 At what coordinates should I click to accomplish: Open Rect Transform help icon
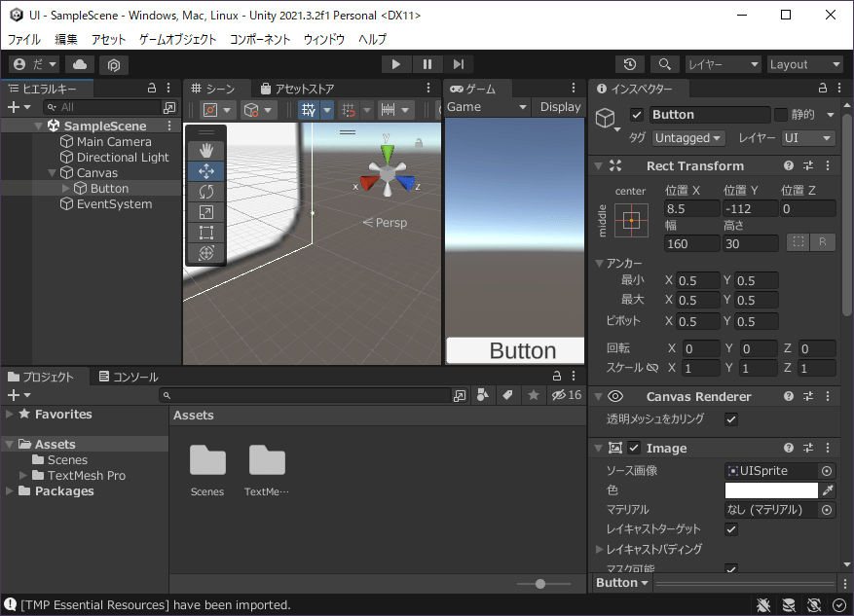click(788, 165)
